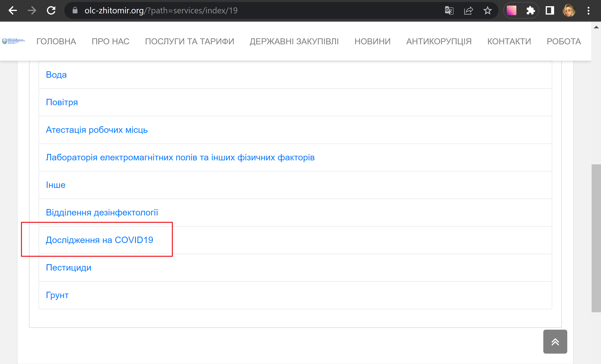The image size is (601, 364).
Task: Open the Відділення дезінфектології link
Action: [x=102, y=212]
